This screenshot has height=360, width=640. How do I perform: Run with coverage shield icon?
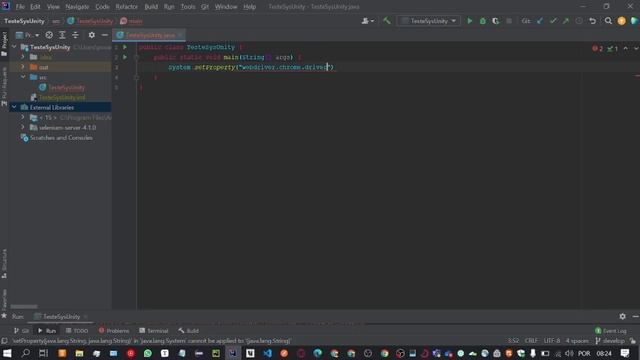click(496, 21)
